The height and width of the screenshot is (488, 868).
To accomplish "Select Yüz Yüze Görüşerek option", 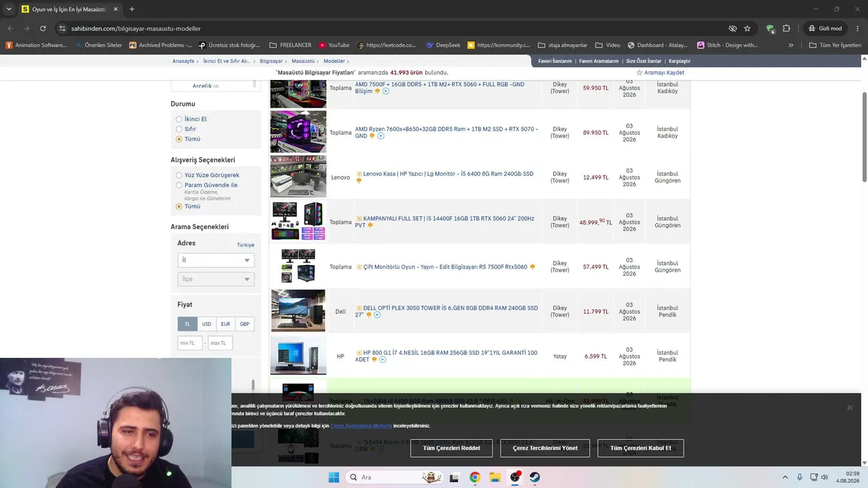I will click(179, 175).
